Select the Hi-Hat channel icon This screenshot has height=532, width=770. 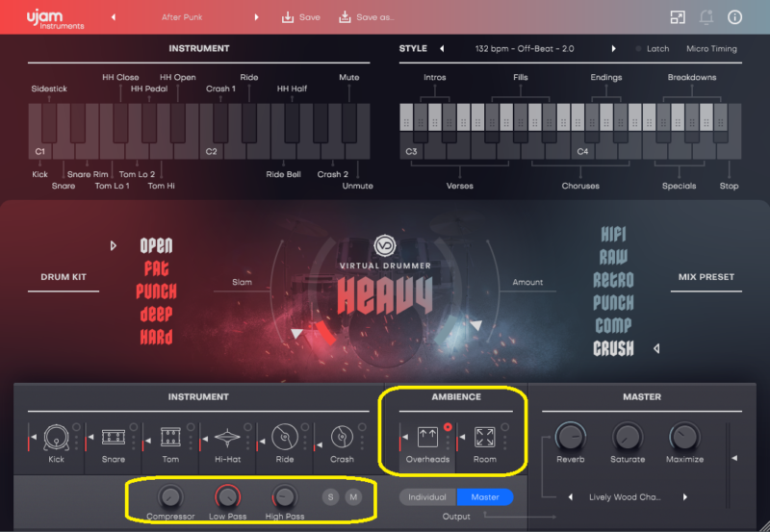[228, 438]
